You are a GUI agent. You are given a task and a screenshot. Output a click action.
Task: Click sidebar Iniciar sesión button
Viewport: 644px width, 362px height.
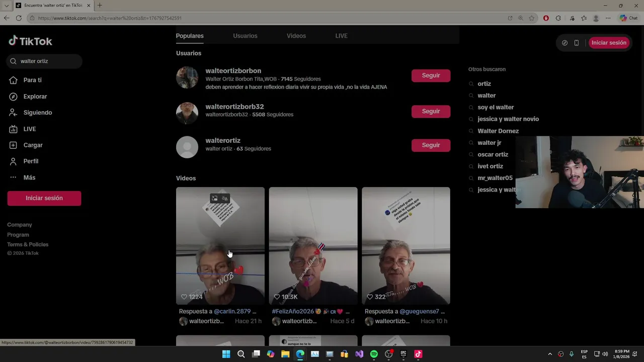pos(44,198)
